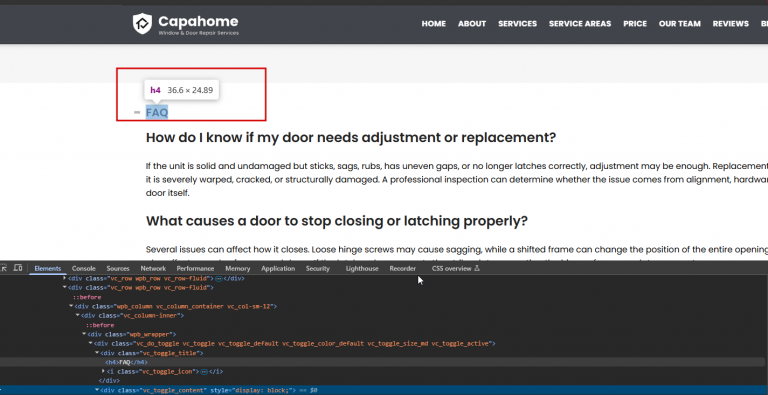Click heading 'What causes a door to stop closing'

pyautogui.click(x=337, y=221)
